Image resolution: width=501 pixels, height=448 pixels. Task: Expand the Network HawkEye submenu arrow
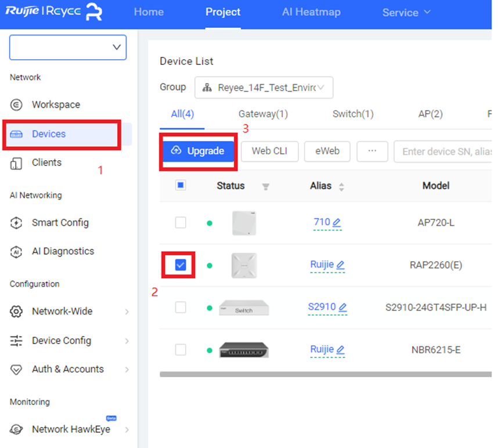pyautogui.click(x=127, y=429)
